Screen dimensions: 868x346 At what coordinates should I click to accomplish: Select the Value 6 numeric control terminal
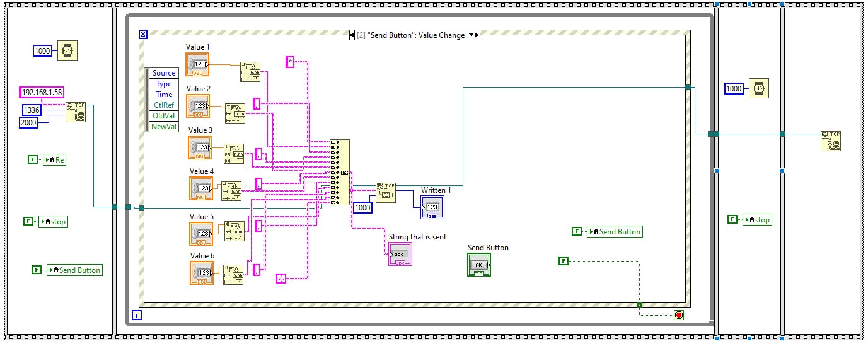[201, 272]
